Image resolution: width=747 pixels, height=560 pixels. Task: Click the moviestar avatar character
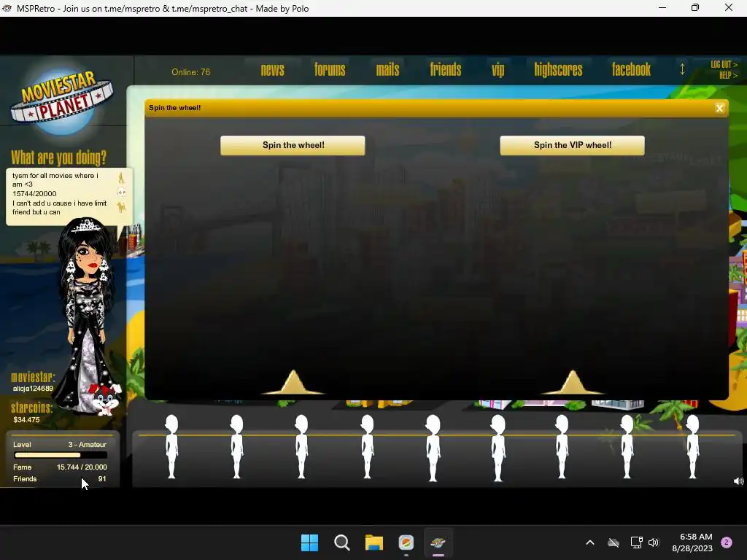(86, 309)
